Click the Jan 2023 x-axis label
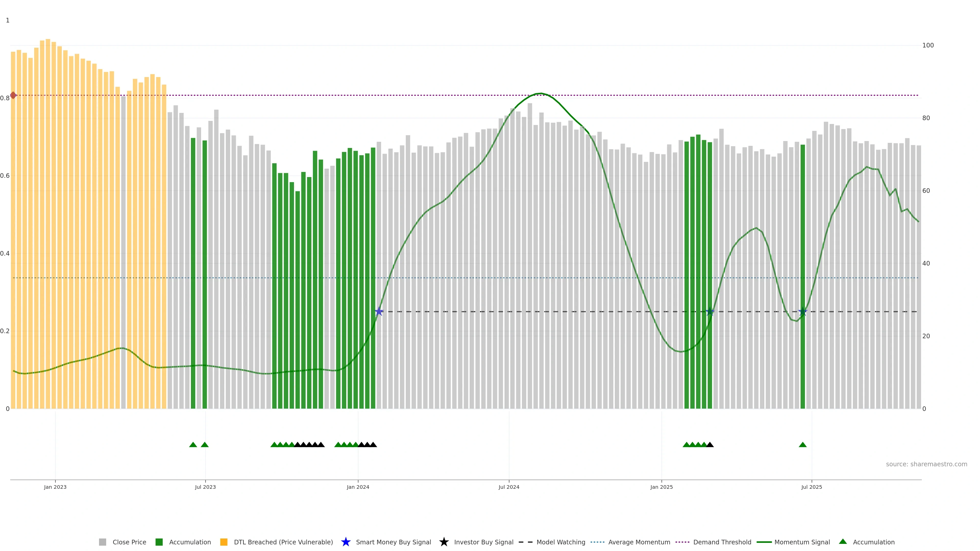Image resolution: width=980 pixels, height=551 pixels. 55,487
